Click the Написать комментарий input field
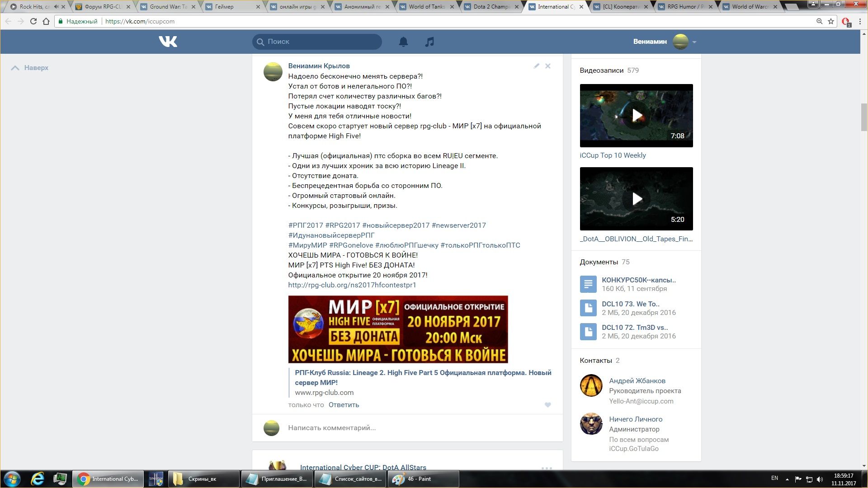This screenshot has width=868, height=488. [x=407, y=428]
